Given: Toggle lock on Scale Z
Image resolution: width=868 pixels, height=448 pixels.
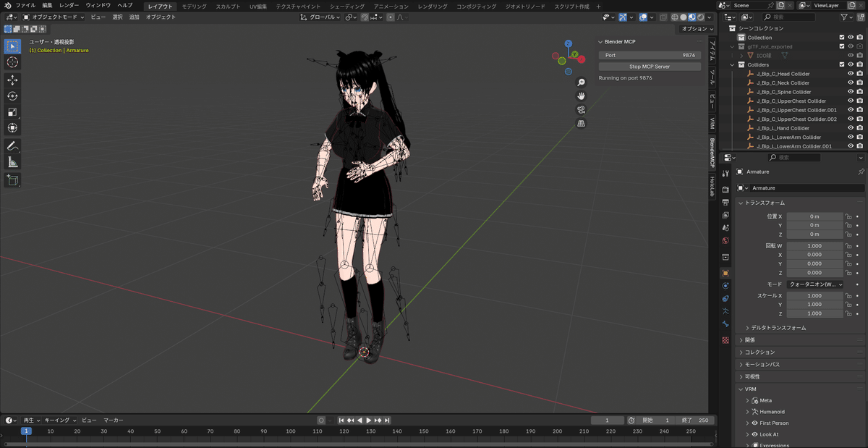Looking at the screenshot, I should coord(848,313).
